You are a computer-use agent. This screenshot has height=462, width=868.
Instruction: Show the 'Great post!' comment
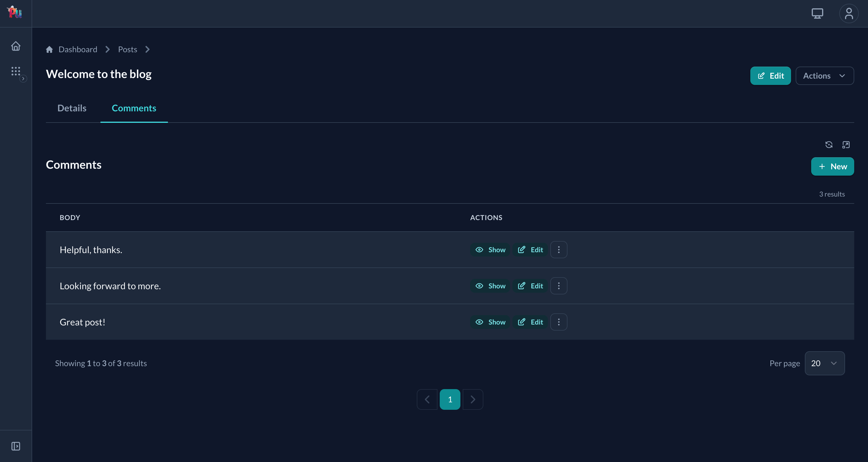(490, 322)
